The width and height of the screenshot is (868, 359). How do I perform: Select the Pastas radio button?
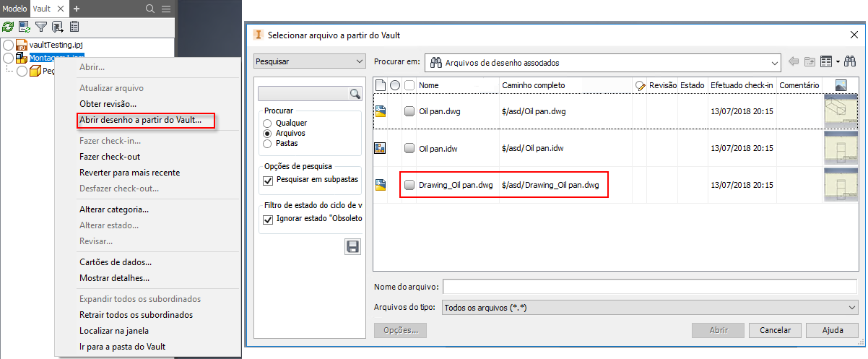point(269,144)
